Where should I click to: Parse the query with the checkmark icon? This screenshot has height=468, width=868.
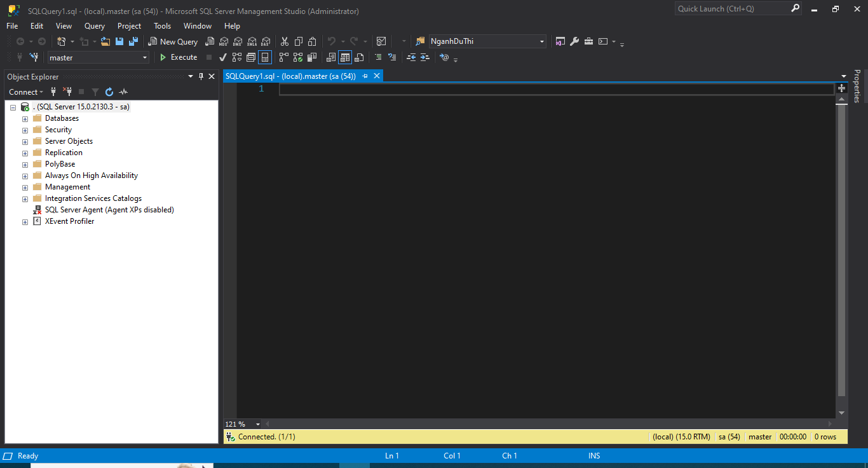click(223, 57)
